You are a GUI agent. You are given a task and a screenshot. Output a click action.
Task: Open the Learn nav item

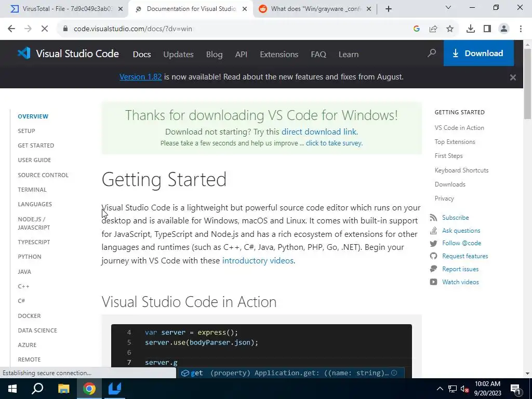pos(349,54)
